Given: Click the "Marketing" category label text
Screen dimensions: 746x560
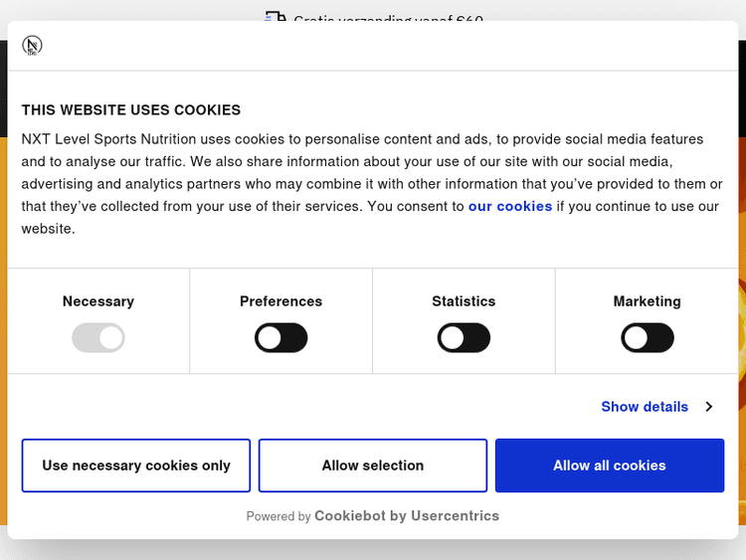Looking at the screenshot, I should click(x=648, y=301).
